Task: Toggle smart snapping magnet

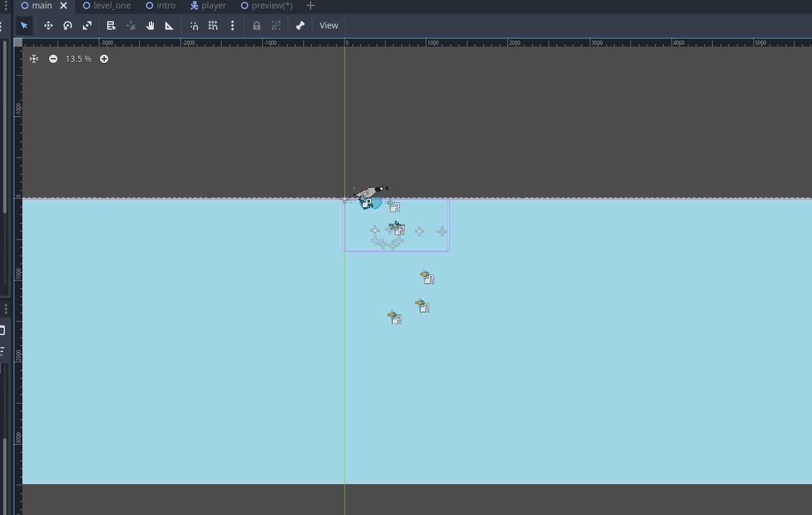Action: [194, 25]
